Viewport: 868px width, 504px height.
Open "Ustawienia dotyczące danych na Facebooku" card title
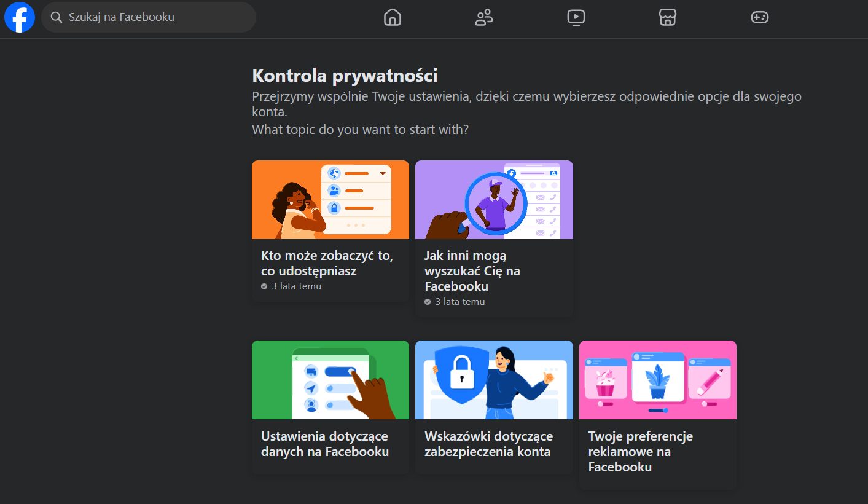coord(325,444)
